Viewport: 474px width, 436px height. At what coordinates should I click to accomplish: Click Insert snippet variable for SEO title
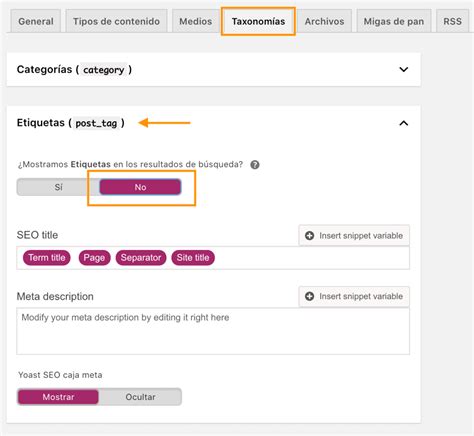tap(354, 236)
